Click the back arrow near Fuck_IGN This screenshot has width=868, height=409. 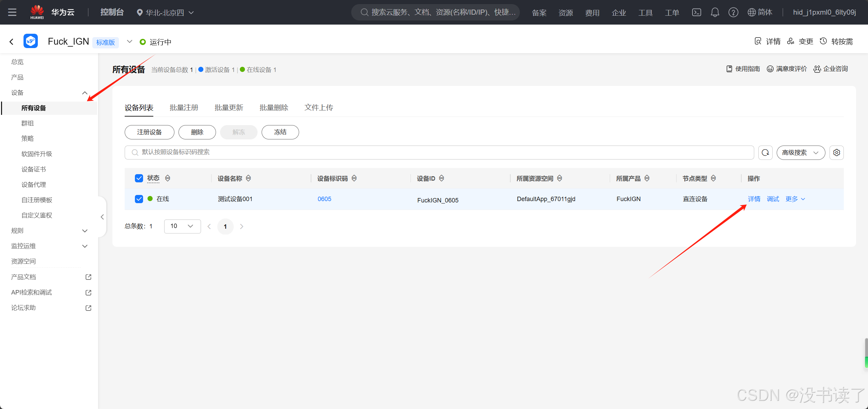[11, 42]
